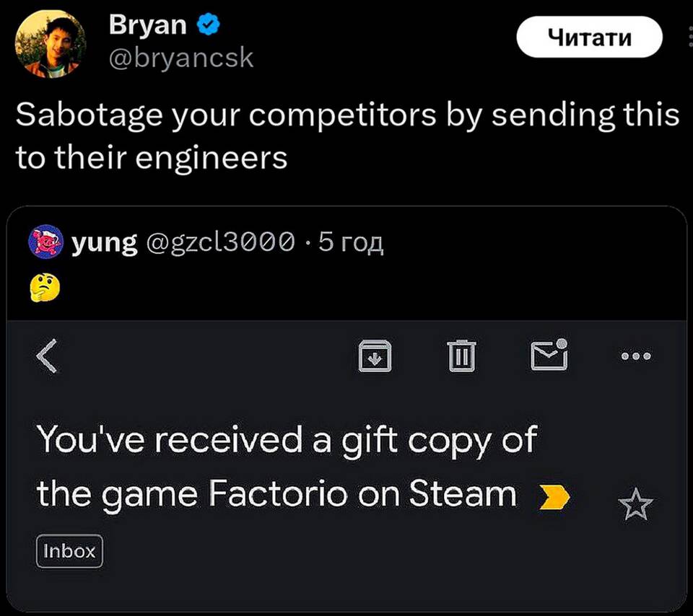Click the 5 год timestamp

(350, 244)
